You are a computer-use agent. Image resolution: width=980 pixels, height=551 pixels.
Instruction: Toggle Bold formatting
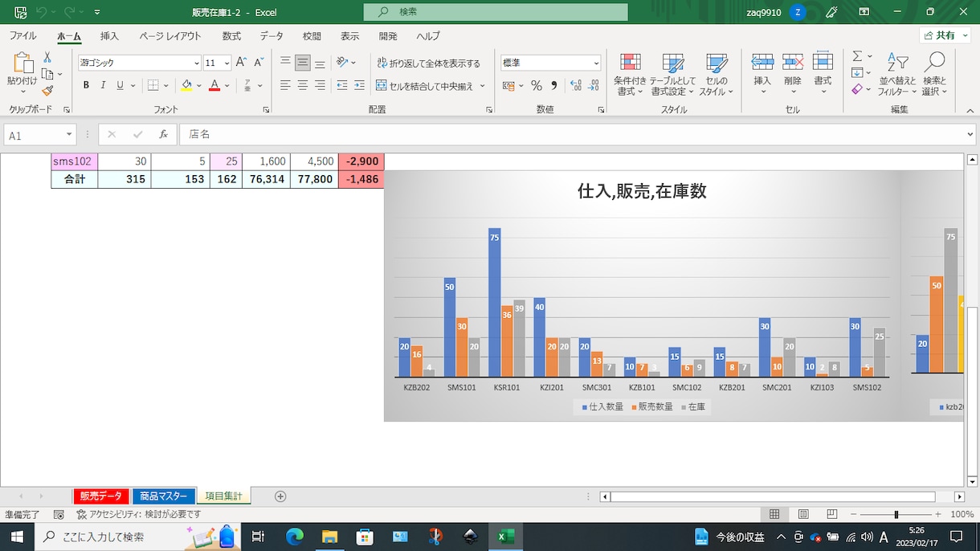tap(86, 85)
